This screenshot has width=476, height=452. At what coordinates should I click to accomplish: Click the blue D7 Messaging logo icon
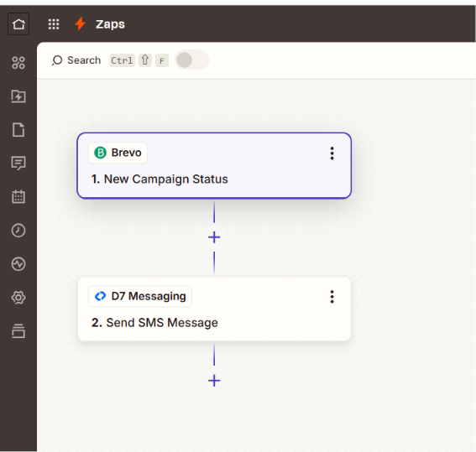[100, 296]
